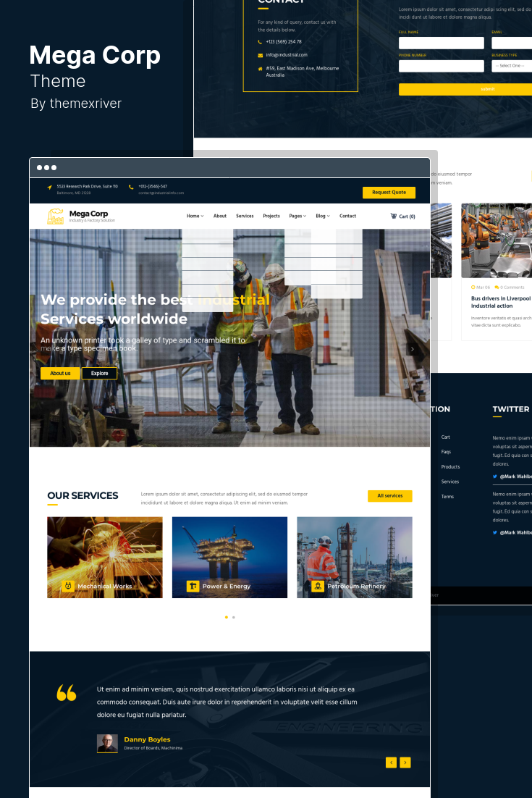Image resolution: width=532 pixels, height=798 pixels.
Task: Click the Explore hero button
Action: coord(99,373)
